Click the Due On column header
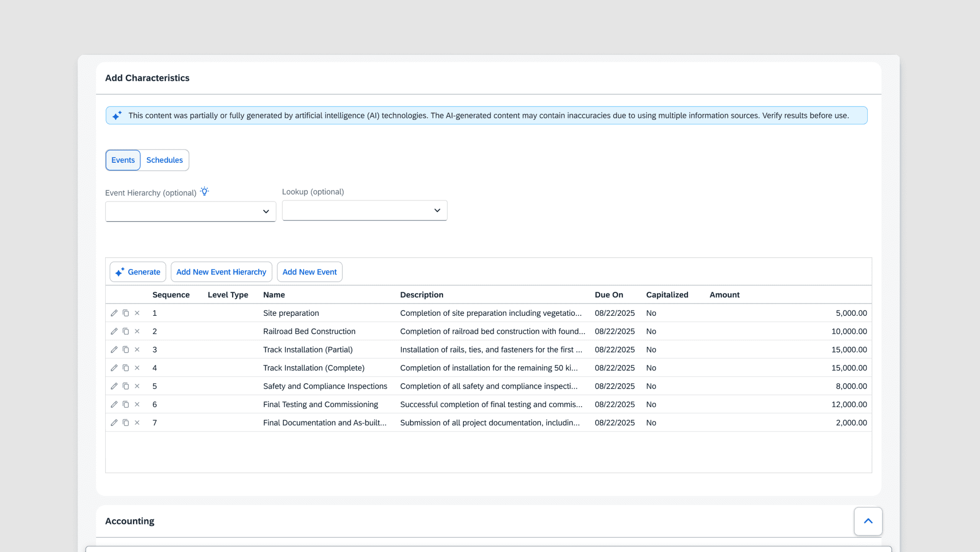980x552 pixels. (609, 295)
